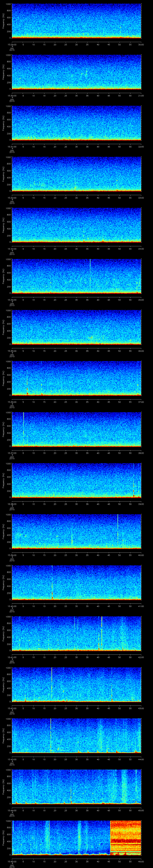Select the spectrogram panel beginning at 15:31:00
This screenshot has width=153, height=868.
[76, 123]
